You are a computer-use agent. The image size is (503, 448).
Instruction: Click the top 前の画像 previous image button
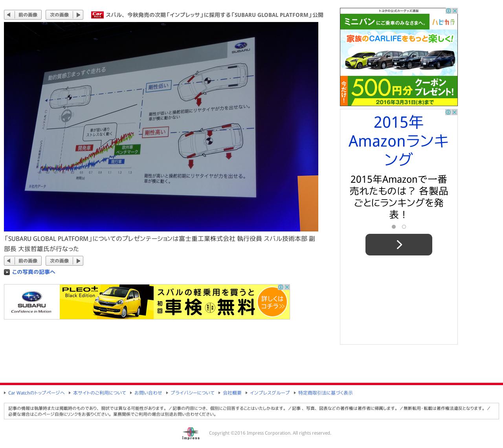(x=23, y=15)
